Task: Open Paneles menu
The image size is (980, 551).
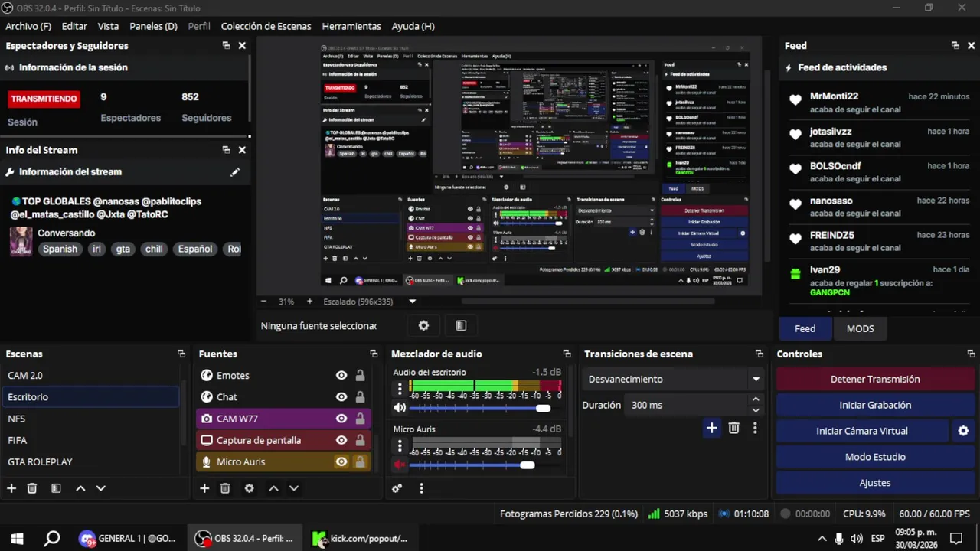Action: point(153,26)
